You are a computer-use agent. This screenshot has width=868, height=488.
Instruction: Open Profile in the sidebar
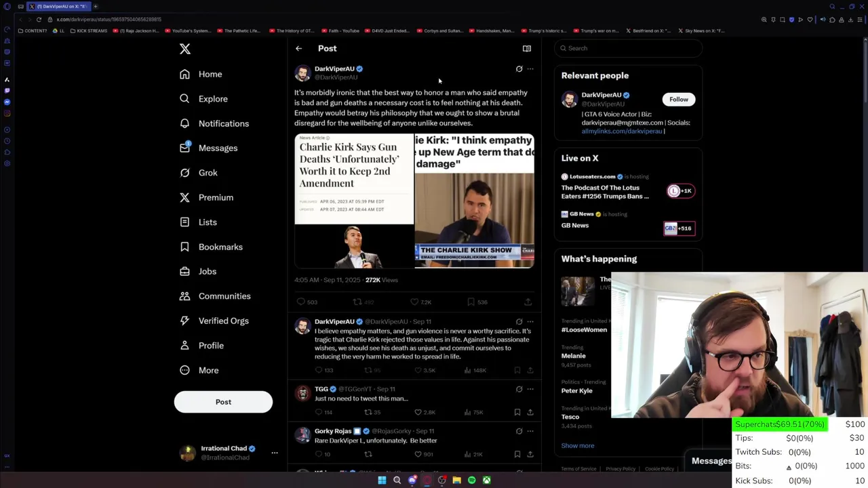pyautogui.click(x=201, y=346)
